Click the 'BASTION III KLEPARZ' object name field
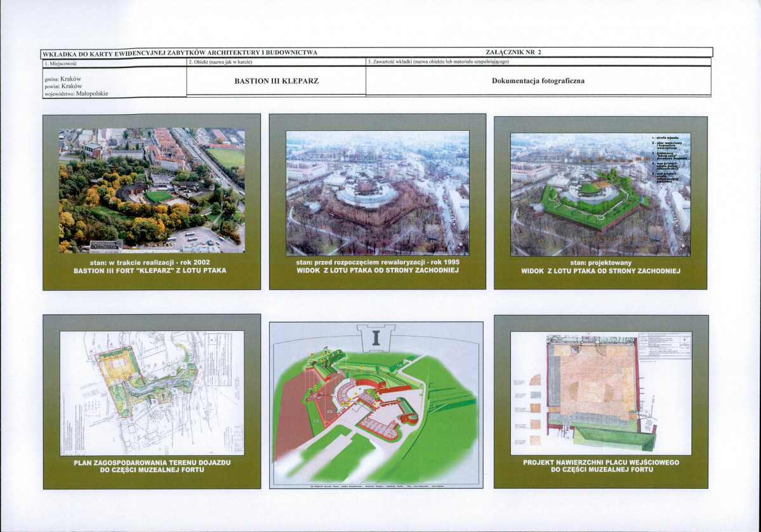The width and height of the screenshot is (761, 532). point(276,81)
